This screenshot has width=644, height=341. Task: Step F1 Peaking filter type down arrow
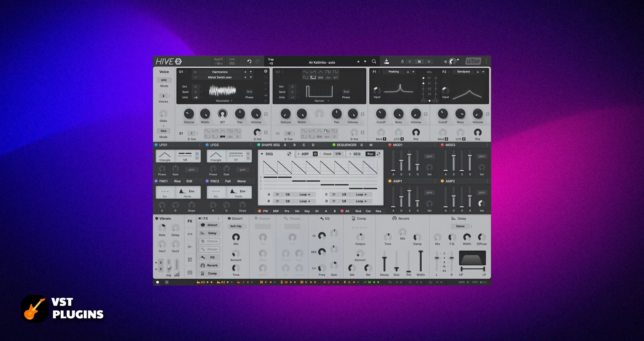[413, 72]
